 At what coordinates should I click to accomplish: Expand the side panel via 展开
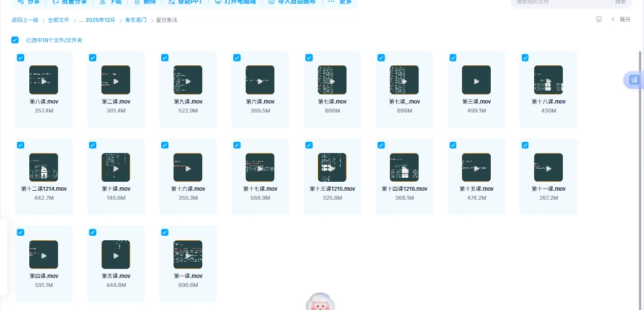[x=621, y=20]
